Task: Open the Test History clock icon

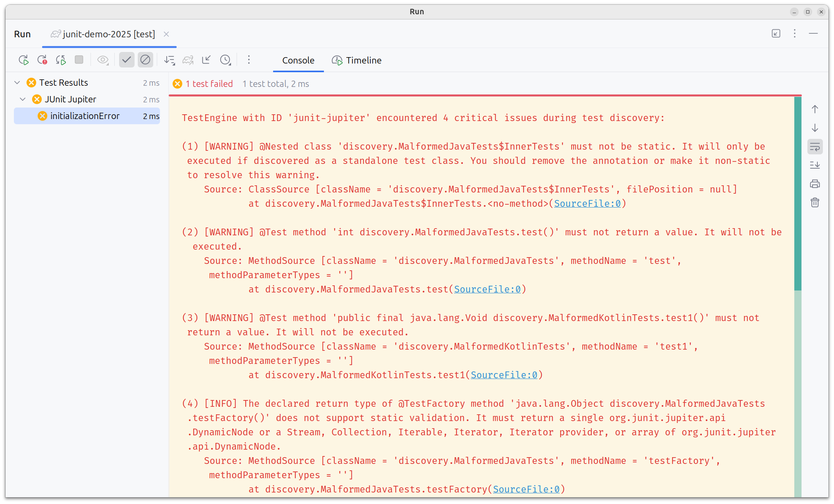Action: [x=225, y=60]
